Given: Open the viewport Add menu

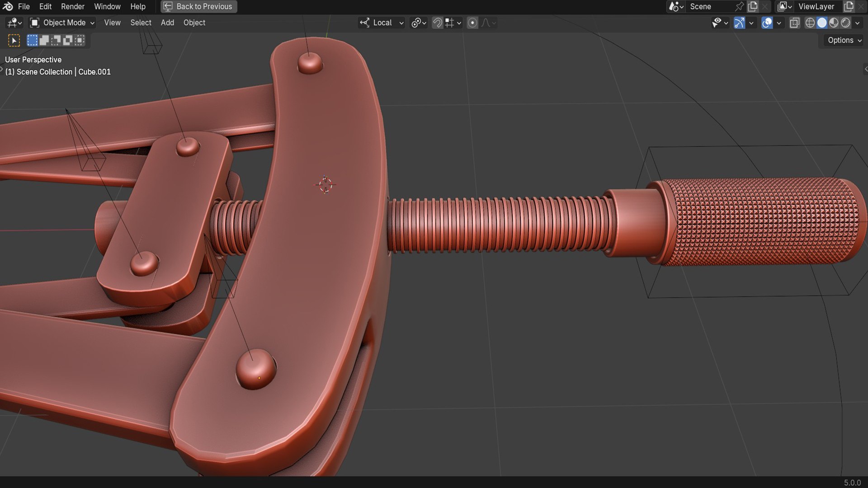Looking at the screenshot, I should click(167, 23).
